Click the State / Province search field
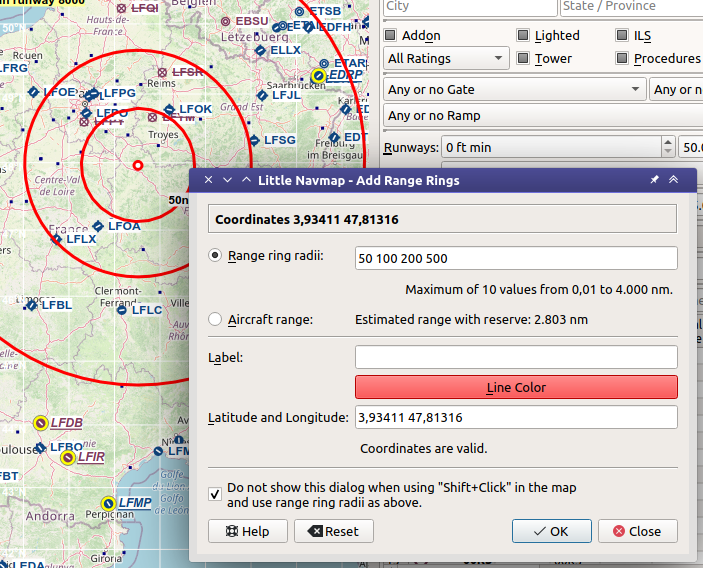This screenshot has height=568, width=703. tap(632, 6)
